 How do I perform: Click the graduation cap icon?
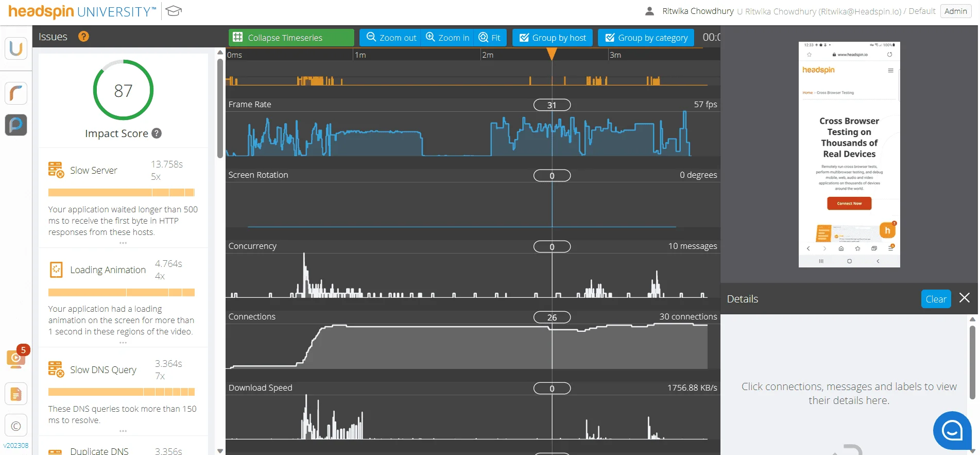[x=174, y=11]
